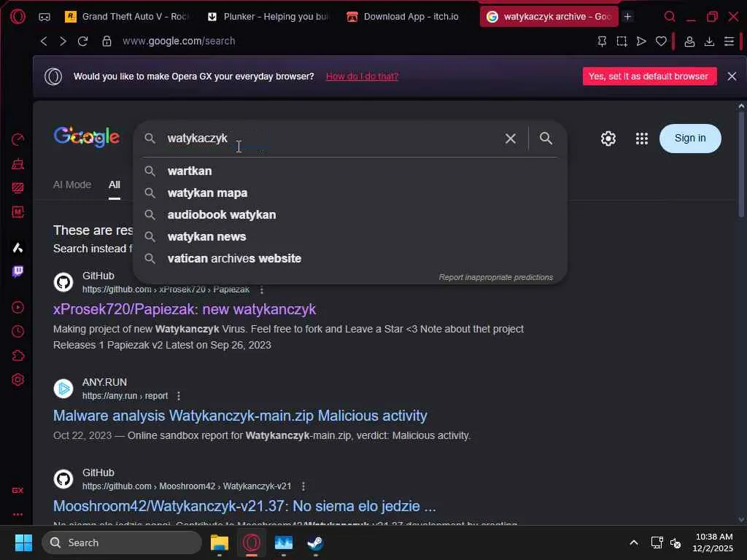Open tab search magnifier in title bar

pos(670,17)
